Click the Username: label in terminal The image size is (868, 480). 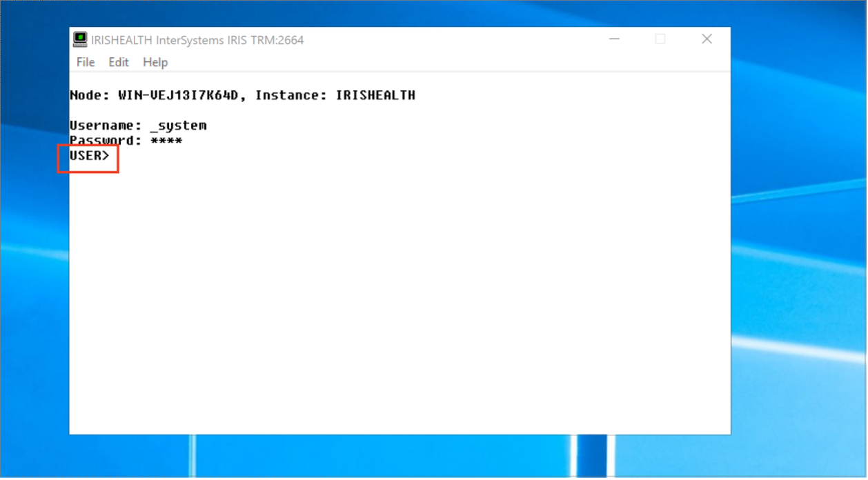click(x=106, y=126)
